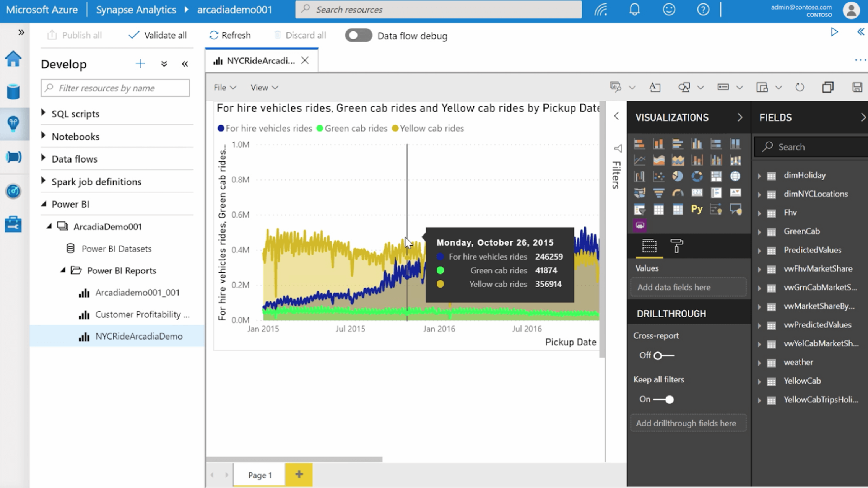
Task: Select the globe map visualization
Action: (x=735, y=176)
